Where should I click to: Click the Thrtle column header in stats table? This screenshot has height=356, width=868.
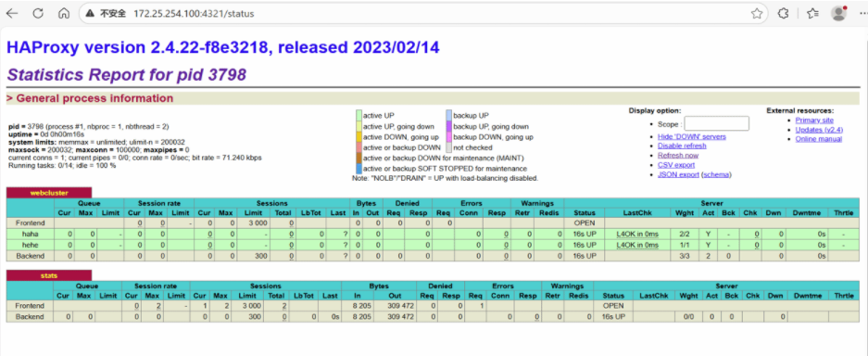[844, 296]
